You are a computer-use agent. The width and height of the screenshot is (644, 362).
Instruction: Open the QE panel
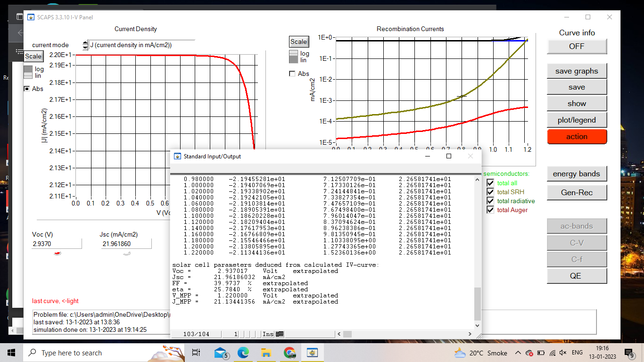[576, 276]
